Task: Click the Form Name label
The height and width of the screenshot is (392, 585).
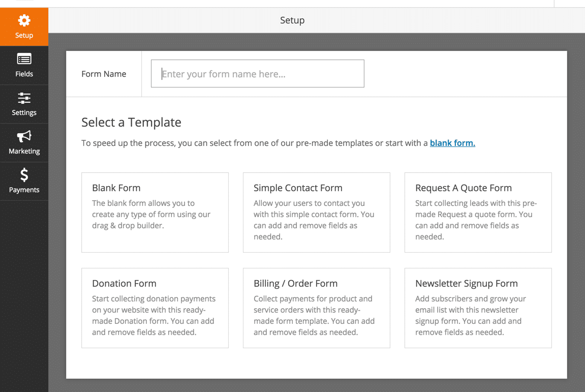Action: [x=104, y=74]
